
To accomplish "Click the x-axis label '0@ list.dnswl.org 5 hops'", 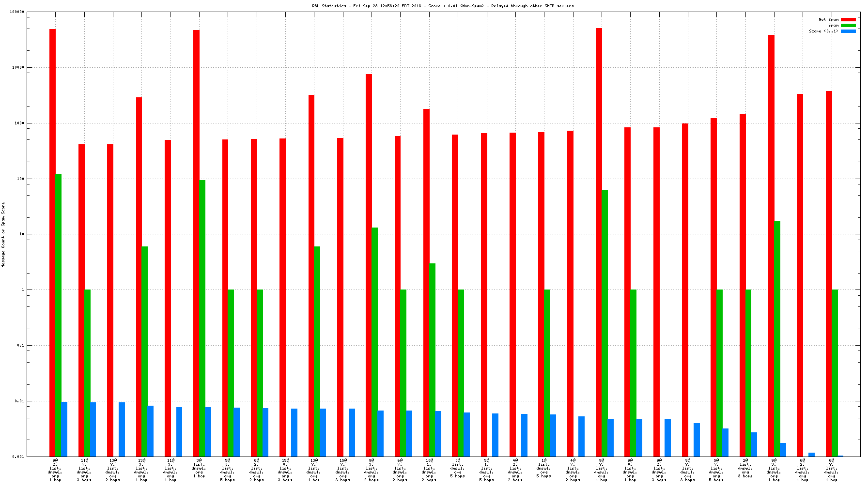I will coord(458,469).
